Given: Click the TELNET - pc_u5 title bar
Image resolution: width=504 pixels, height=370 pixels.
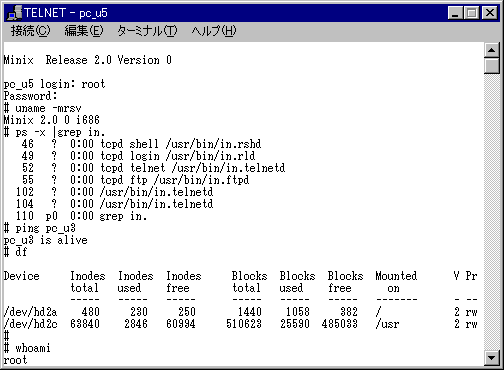Looking at the screenshot, I should [x=233, y=13].
